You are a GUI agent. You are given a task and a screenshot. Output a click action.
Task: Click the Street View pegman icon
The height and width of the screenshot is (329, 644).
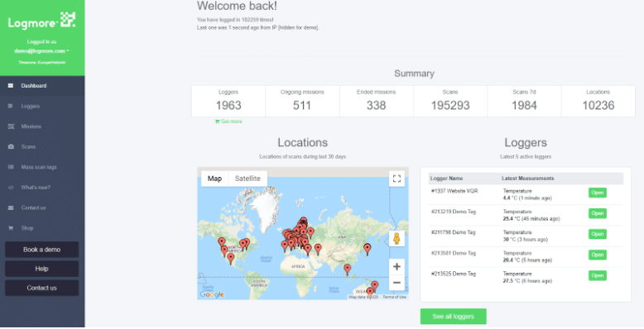pos(396,238)
